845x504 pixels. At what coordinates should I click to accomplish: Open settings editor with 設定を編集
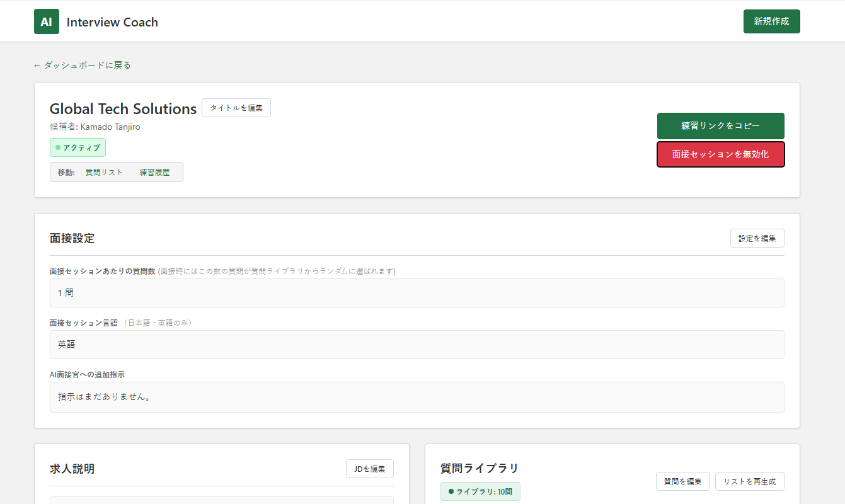757,238
